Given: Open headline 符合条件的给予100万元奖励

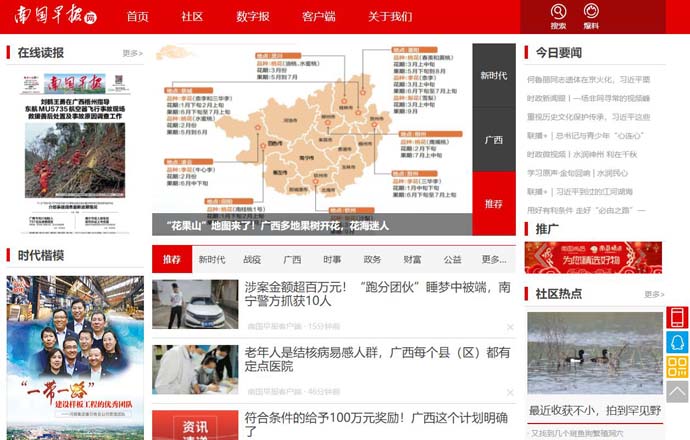Looking at the screenshot, I should (x=377, y=424).
